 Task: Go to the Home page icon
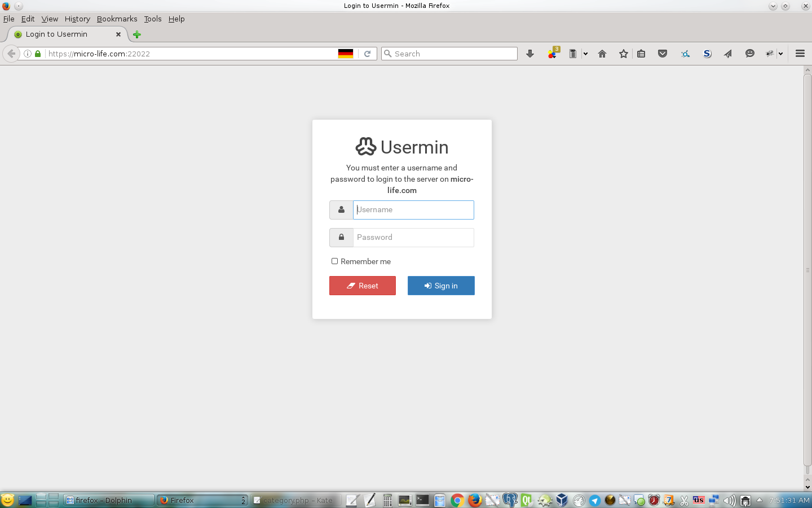tap(602, 54)
